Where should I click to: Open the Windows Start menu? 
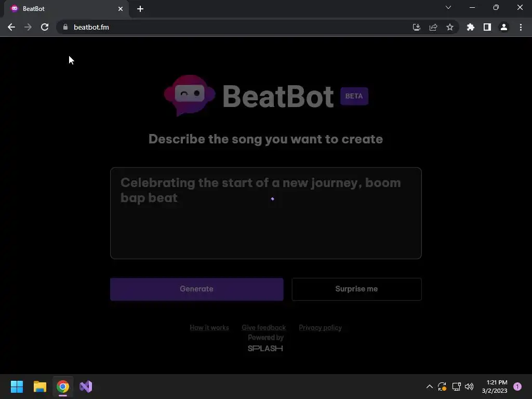tap(17, 387)
